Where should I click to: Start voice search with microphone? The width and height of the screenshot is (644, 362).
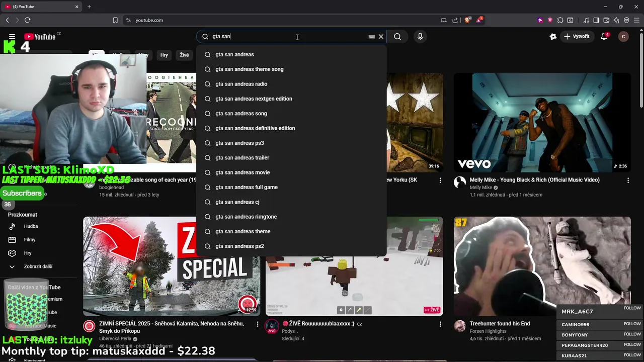click(420, 36)
